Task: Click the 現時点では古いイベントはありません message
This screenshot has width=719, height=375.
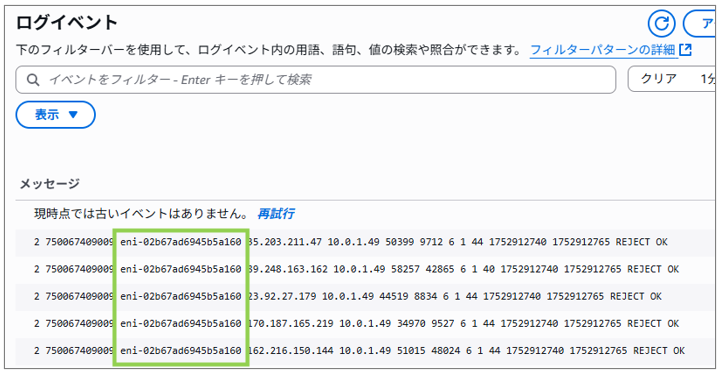Action: coord(141,214)
